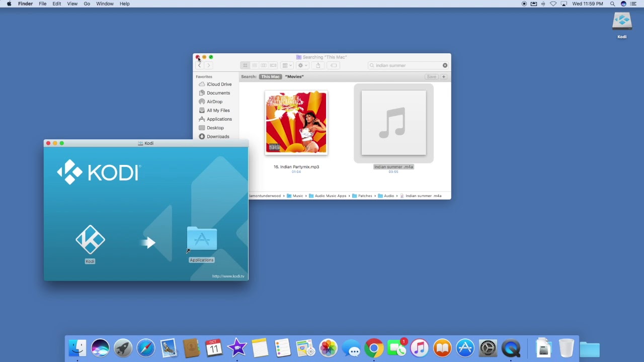Select All My Files in sidebar
The width and height of the screenshot is (644, 362).
coord(214,110)
